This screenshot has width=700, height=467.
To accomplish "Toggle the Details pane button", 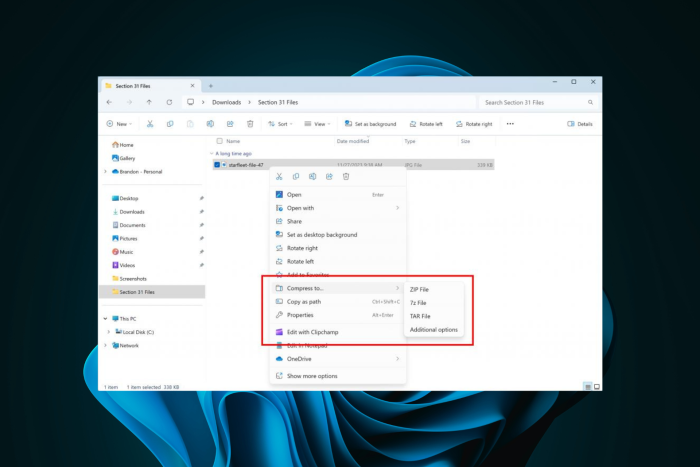I will [x=580, y=124].
